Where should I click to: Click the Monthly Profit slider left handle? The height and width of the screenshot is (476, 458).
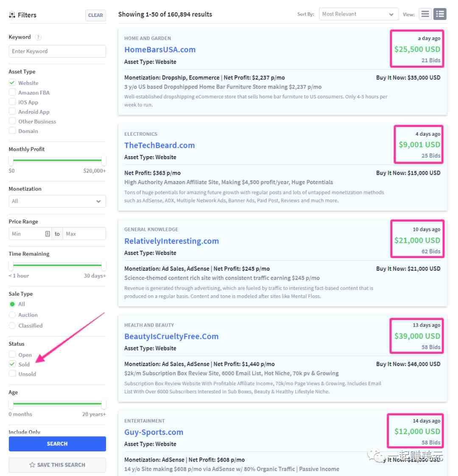(11, 160)
